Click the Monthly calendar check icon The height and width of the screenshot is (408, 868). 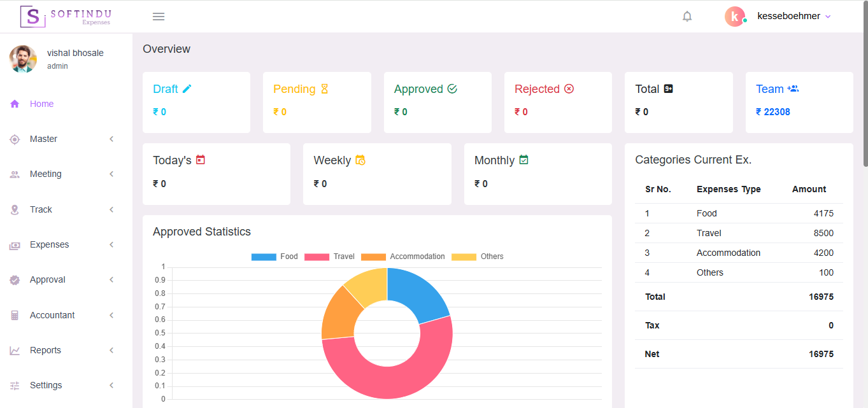point(523,160)
